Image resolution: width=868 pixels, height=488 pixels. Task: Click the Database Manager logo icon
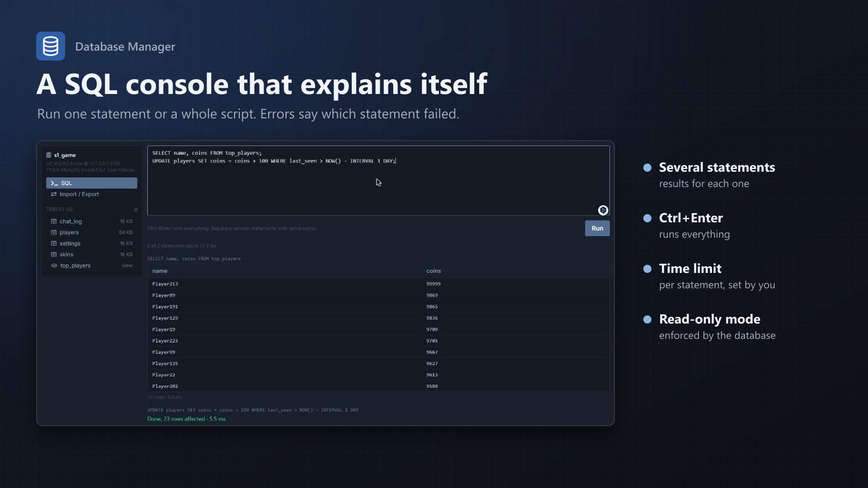pyautogui.click(x=51, y=46)
